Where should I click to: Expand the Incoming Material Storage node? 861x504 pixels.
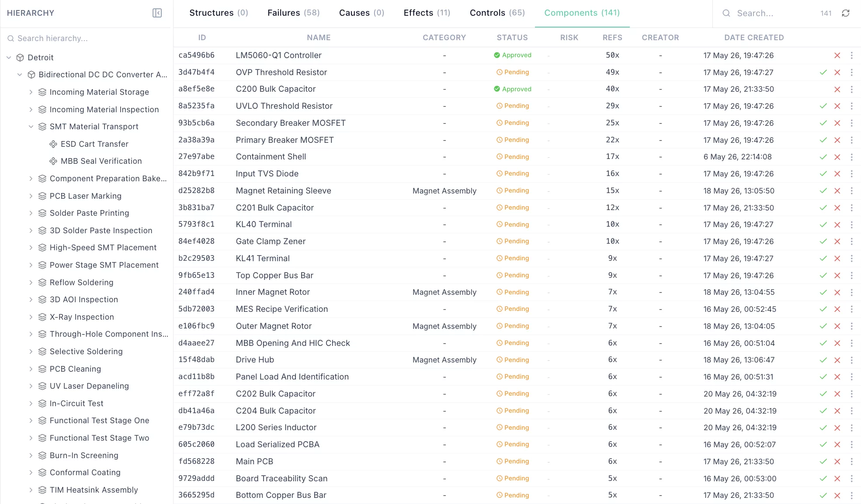point(31,92)
